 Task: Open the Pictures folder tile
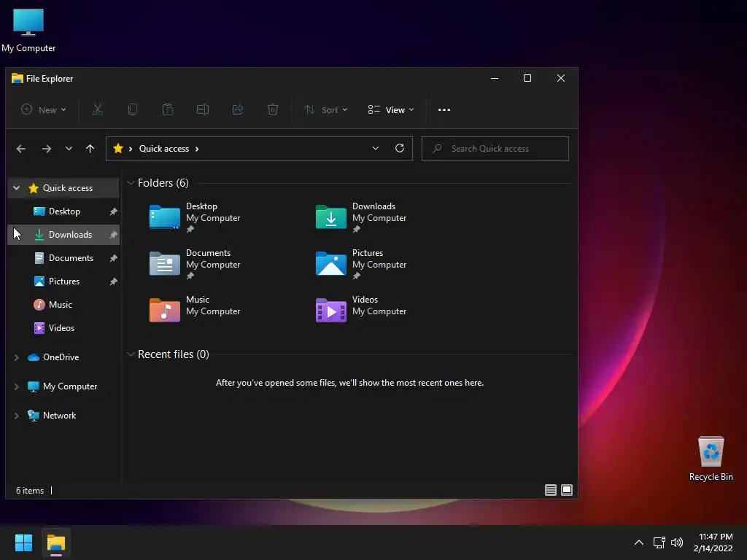pyautogui.click(x=362, y=264)
